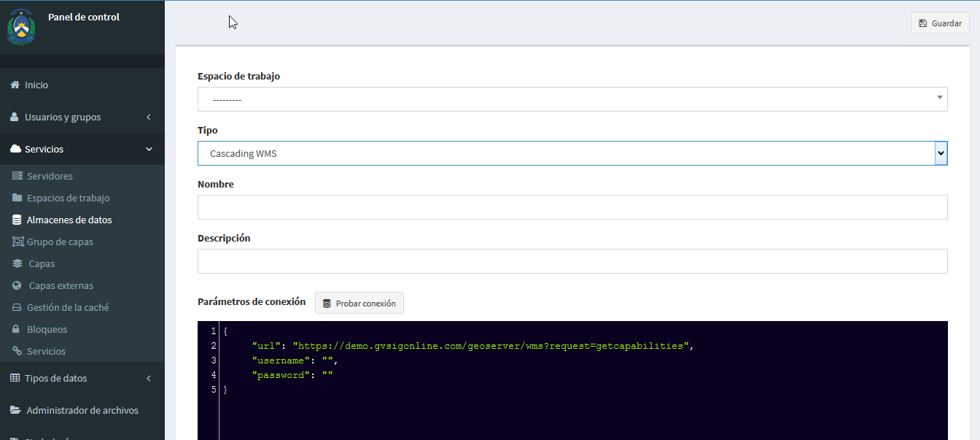980x440 pixels.
Task: Click inside the Nombre input field
Action: [x=572, y=207]
